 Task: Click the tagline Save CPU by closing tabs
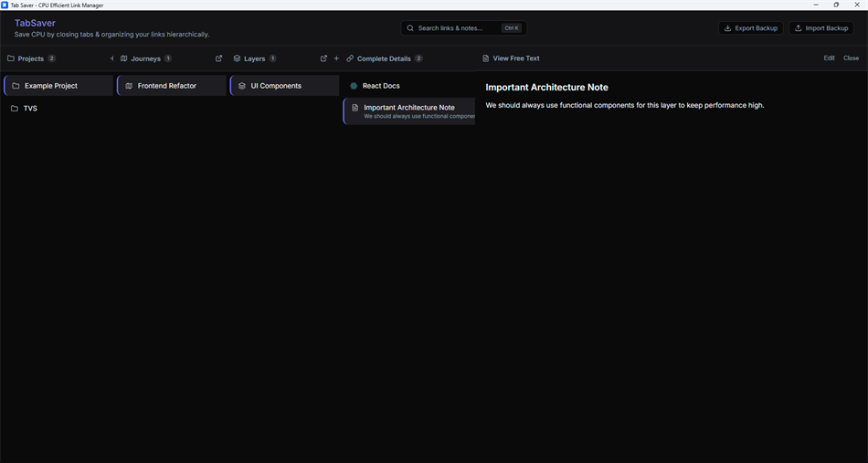point(111,35)
